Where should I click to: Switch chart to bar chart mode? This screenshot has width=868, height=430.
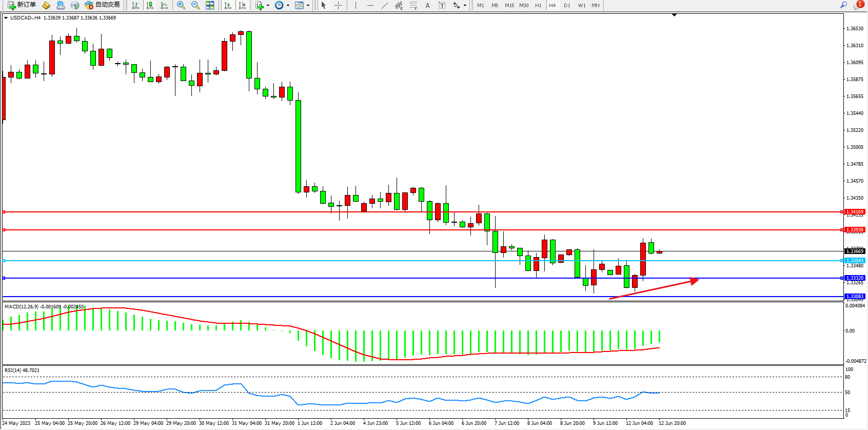tap(135, 5)
